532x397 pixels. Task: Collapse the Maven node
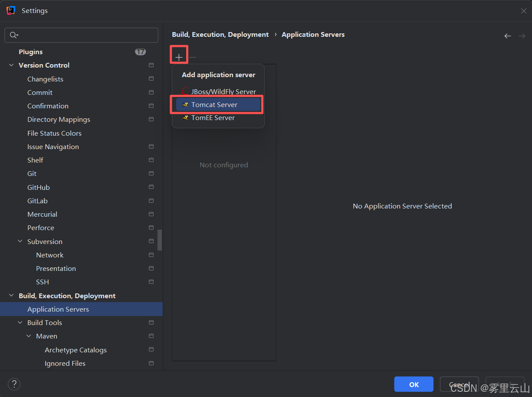29,336
